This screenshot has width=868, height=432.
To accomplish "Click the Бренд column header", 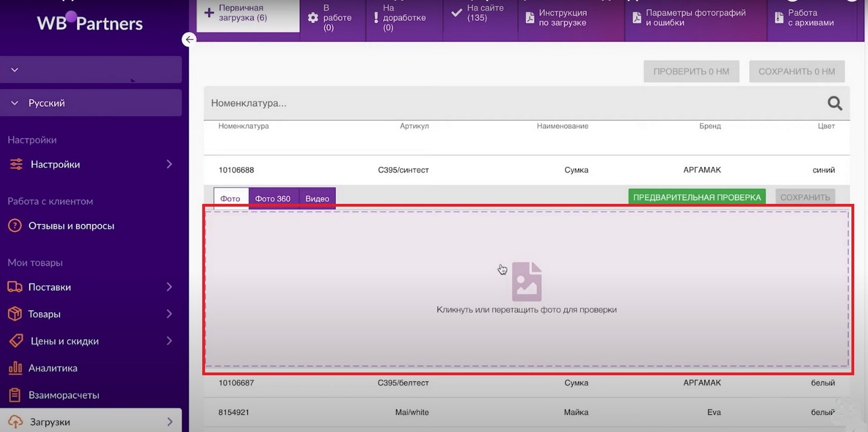I will [710, 126].
